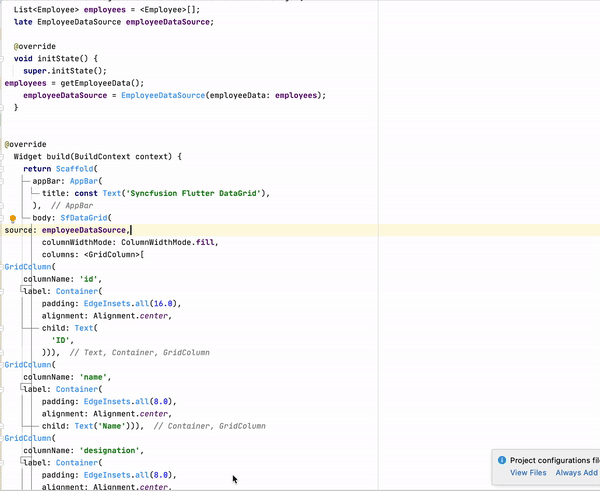Screen dimensions: 600x491
Task: Click the 'designation' column name string
Action: point(113,450)
